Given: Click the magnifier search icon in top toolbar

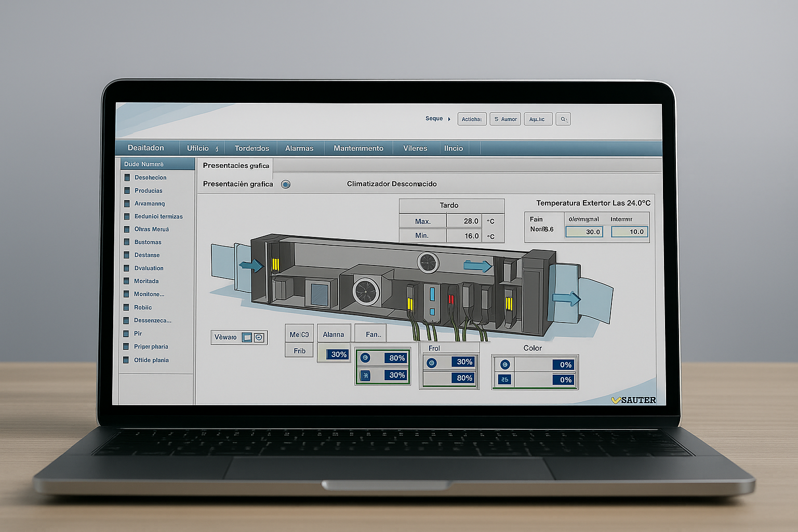Looking at the screenshot, I should 563,119.
